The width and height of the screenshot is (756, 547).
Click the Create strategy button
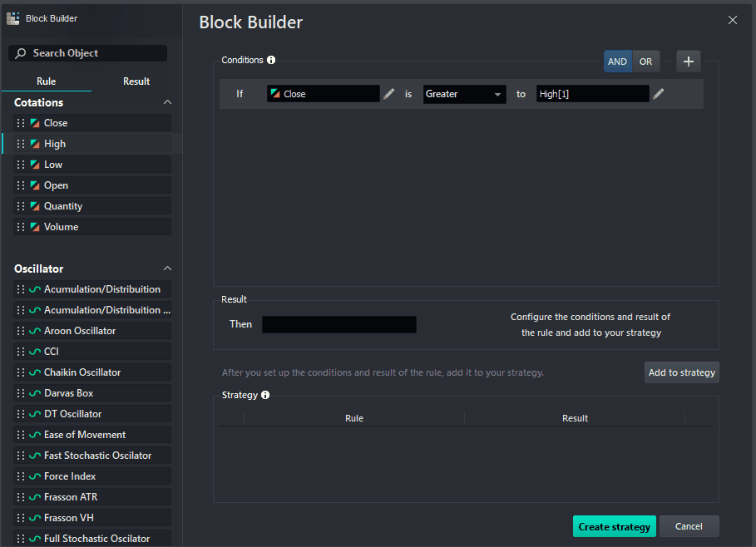click(x=615, y=526)
